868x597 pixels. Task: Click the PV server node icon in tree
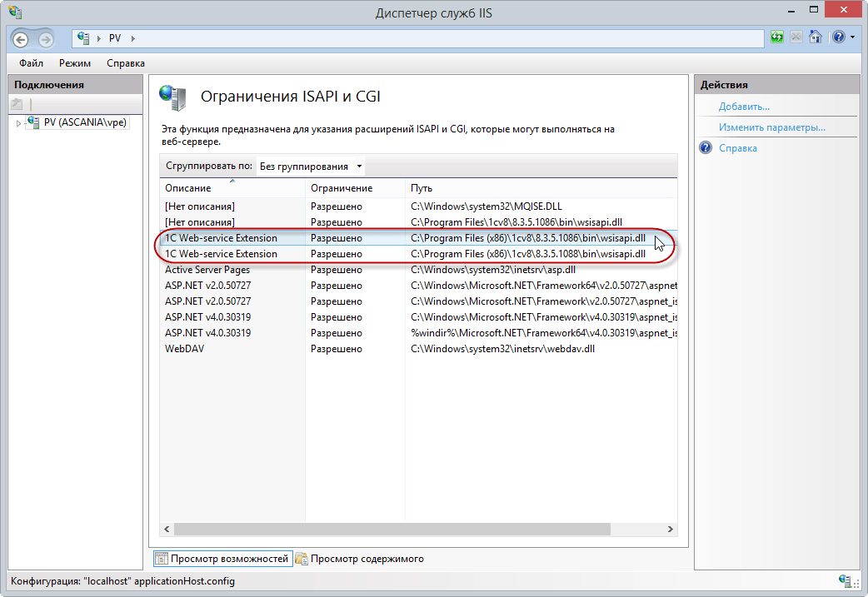coord(33,122)
